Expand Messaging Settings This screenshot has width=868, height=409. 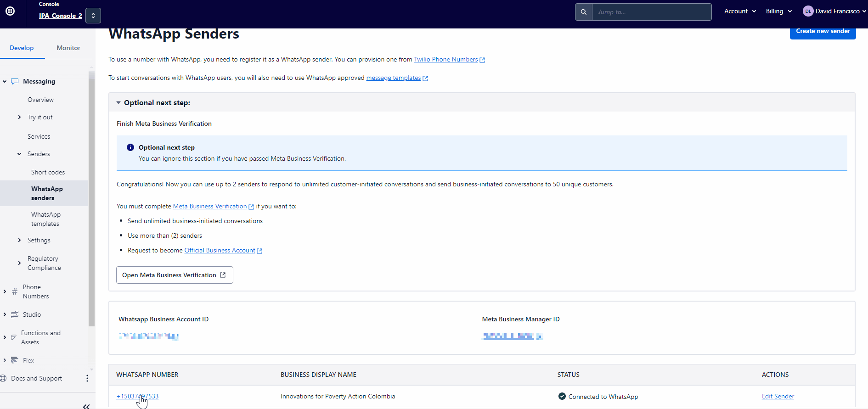[19, 240]
